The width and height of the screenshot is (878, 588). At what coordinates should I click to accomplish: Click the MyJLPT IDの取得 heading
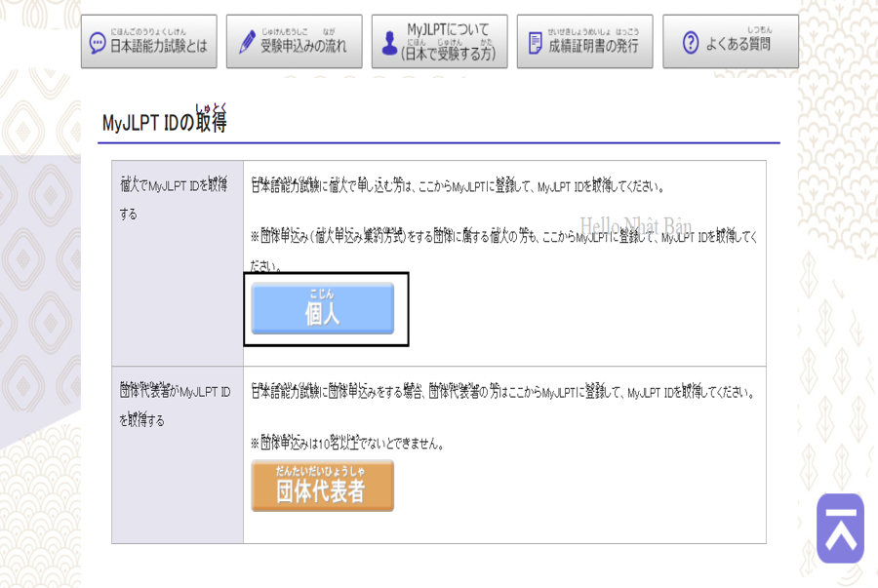164,123
